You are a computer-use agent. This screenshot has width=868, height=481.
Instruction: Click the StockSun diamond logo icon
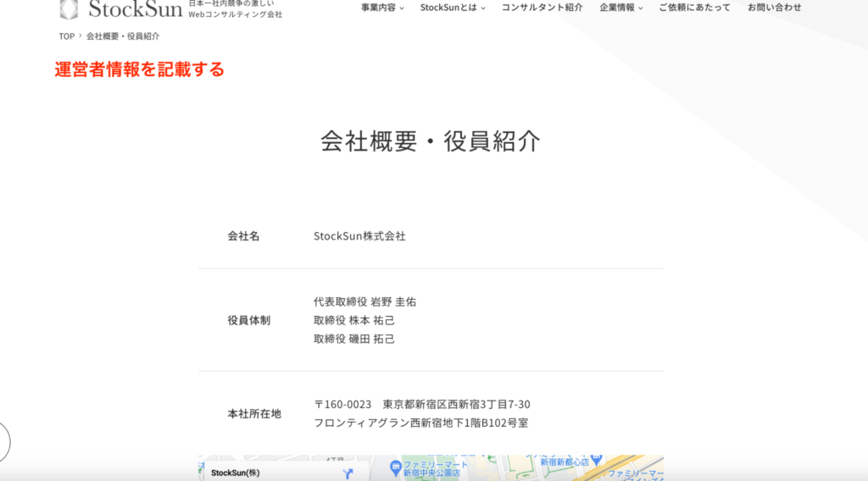pyautogui.click(x=69, y=9)
